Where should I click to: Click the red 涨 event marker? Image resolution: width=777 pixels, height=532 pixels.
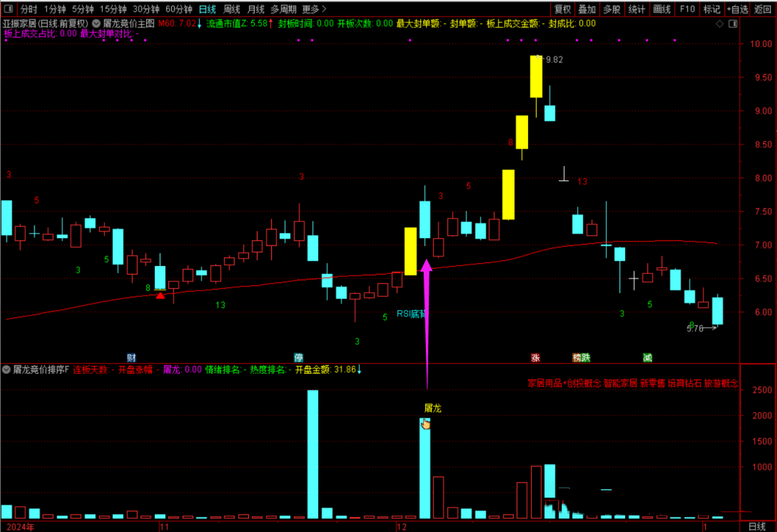point(535,357)
